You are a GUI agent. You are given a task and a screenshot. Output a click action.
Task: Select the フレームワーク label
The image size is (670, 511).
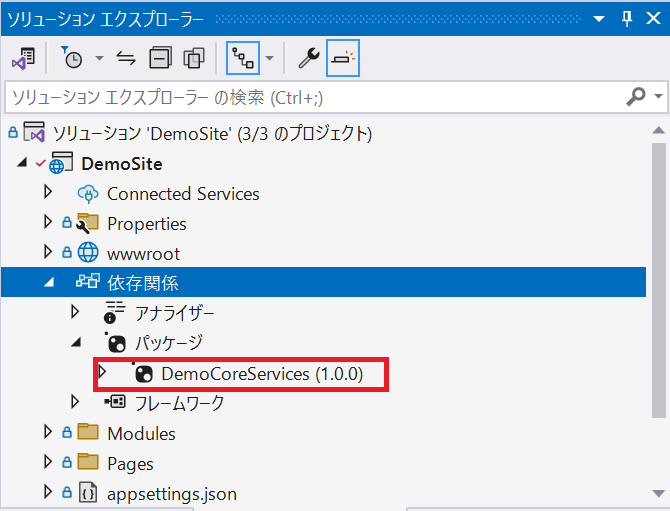[179, 403]
